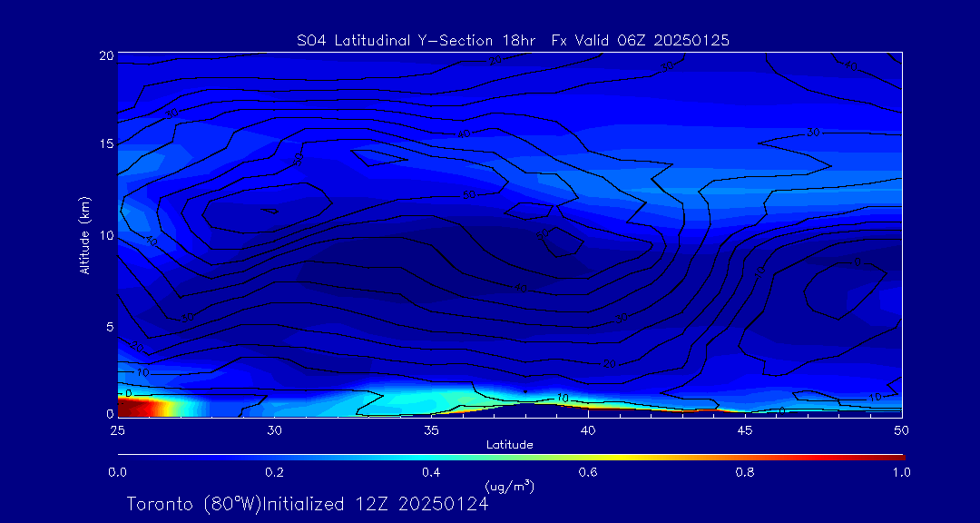Image resolution: width=980 pixels, height=523 pixels.
Task: Click the latitude tick label "25"
Action: (117, 430)
